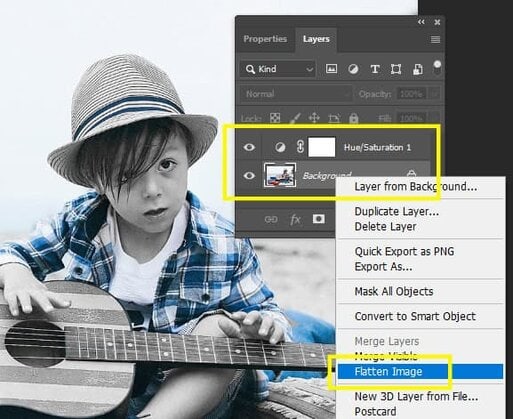The image size is (513, 419).
Task: Filter for adjustment layers icon
Action: [x=353, y=69]
